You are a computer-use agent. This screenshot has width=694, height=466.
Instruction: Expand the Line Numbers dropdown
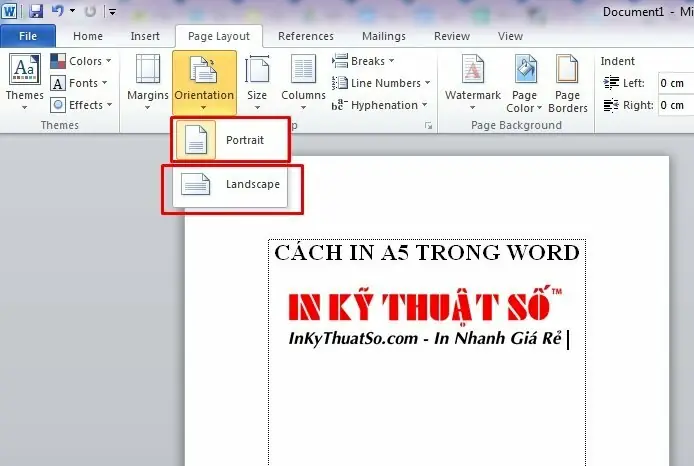pos(381,83)
